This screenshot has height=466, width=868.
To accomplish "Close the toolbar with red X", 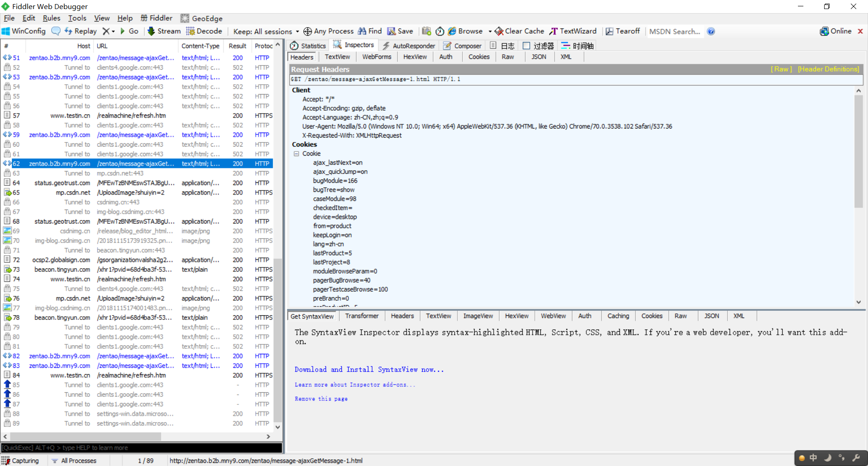I will (860, 31).
